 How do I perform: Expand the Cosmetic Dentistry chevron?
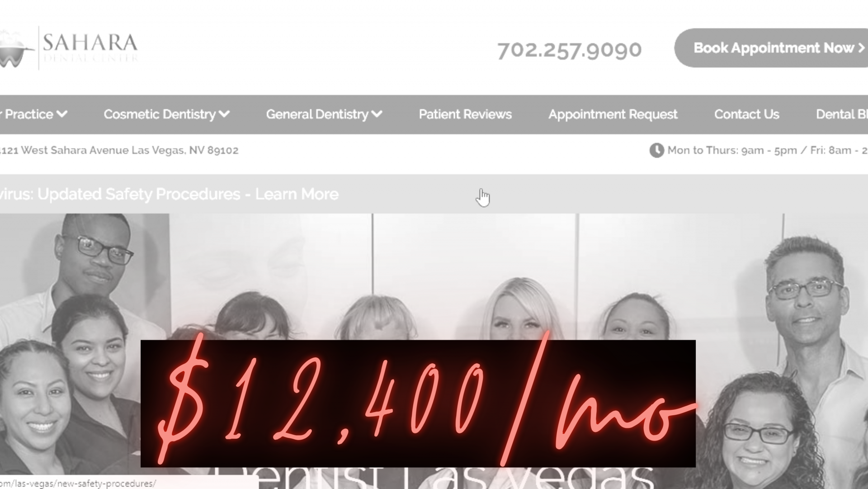click(x=224, y=114)
